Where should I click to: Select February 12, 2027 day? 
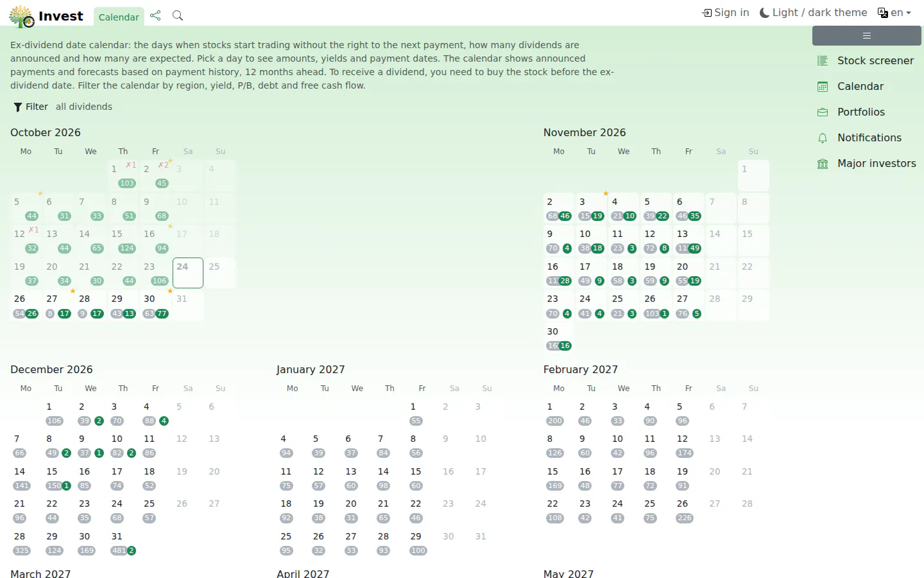click(688, 445)
